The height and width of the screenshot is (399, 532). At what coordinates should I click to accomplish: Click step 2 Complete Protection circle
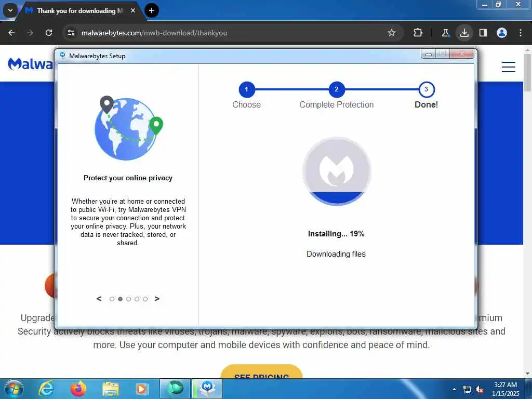tap(337, 89)
